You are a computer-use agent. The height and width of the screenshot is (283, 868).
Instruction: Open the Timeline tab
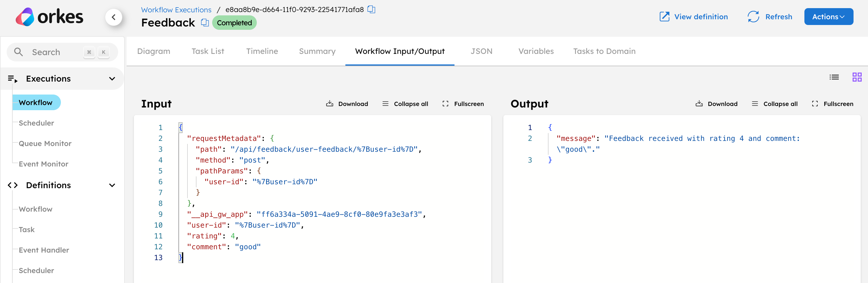[262, 51]
